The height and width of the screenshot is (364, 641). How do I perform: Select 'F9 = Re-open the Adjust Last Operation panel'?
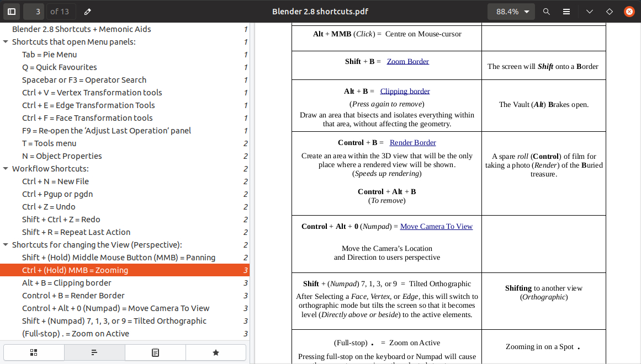125,130
